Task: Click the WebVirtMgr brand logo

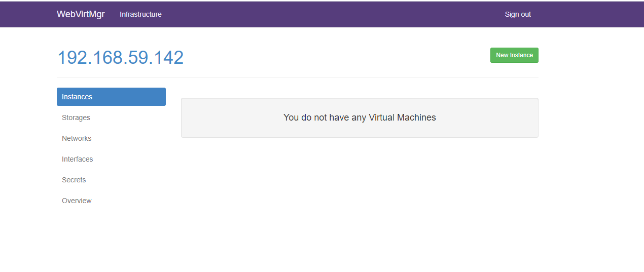Action: click(81, 14)
